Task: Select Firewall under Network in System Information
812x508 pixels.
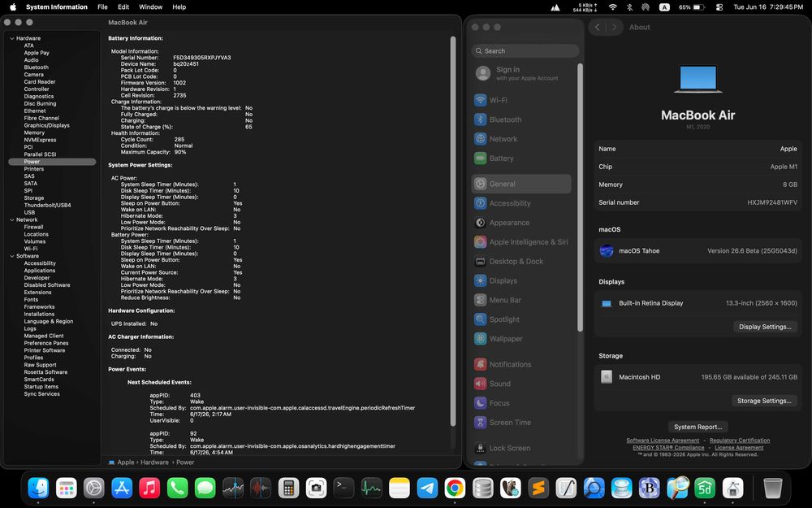Action: 33,227
